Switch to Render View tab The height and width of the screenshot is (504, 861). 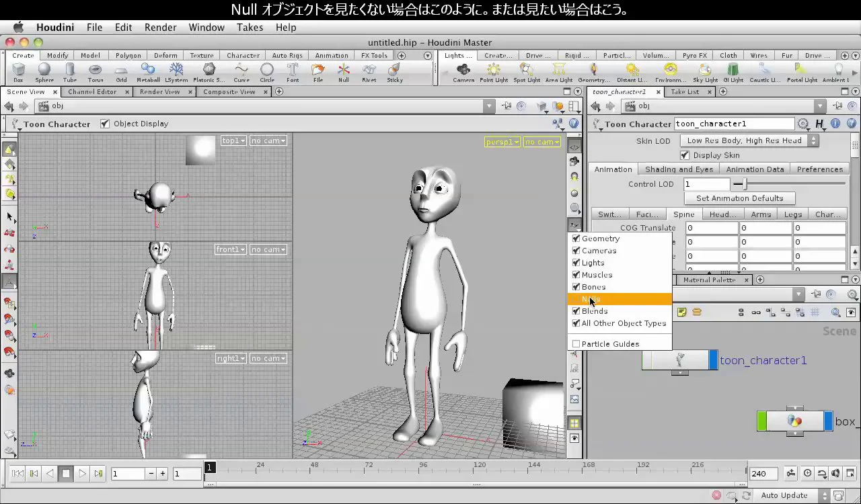pyautogui.click(x=160, y=91)
